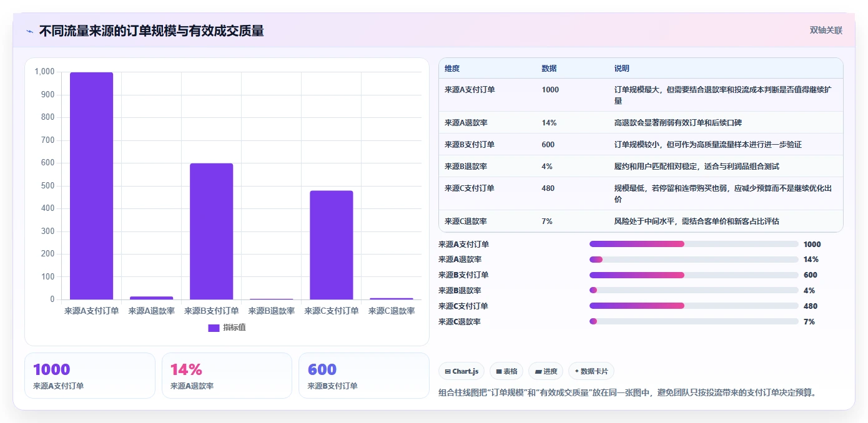Click the table value 600
868x423 pixels.
coord(548,145)
